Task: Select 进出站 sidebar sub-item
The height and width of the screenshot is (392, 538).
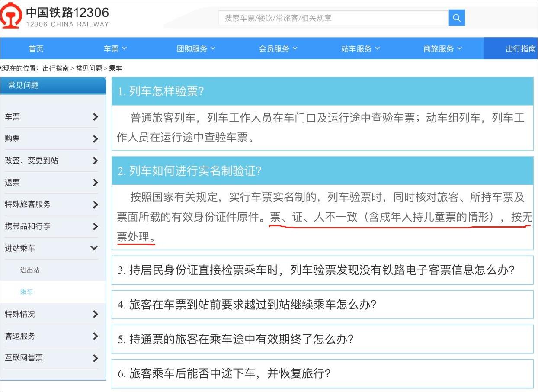Action: click(30, 270)
